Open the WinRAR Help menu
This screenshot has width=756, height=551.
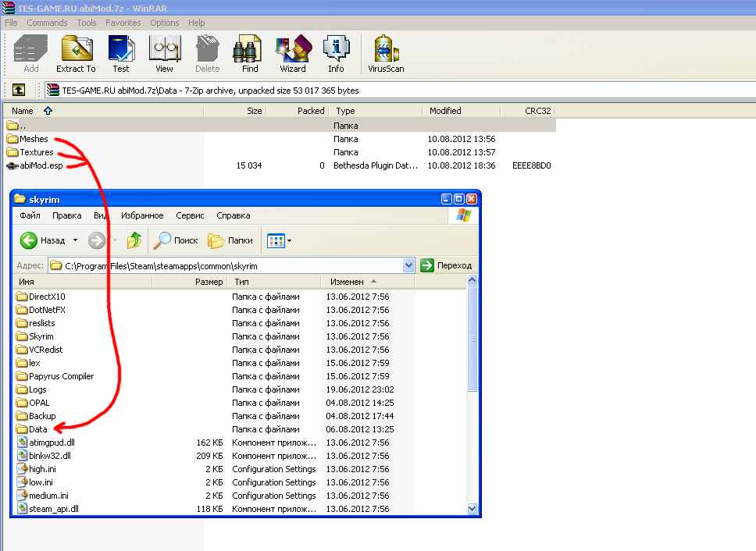(196, 23)
